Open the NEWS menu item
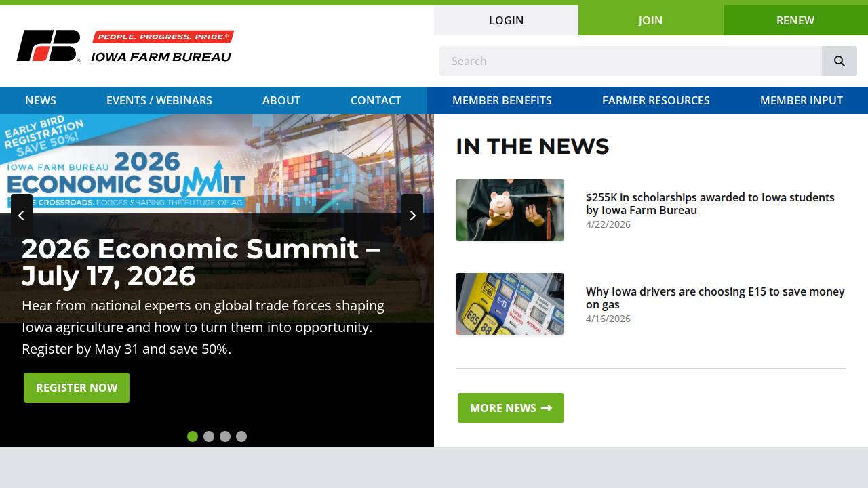 click(x=40, y=100)
